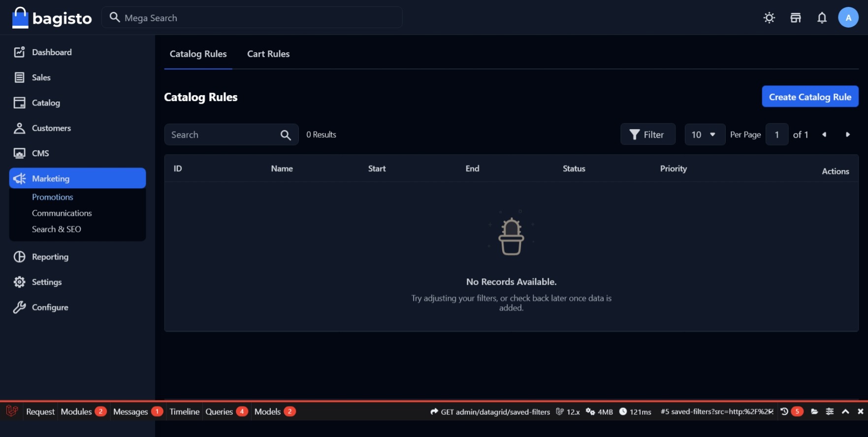The width and height of the screenshot is (868, 437).
Task: Open Configure from the sidebar
Action: [x=77, y=307]
